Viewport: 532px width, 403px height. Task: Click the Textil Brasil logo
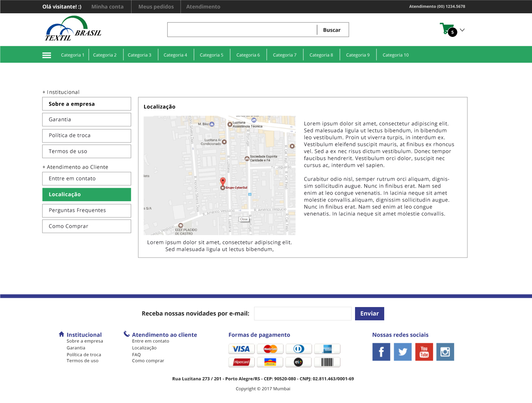click(x=73, y=29)
